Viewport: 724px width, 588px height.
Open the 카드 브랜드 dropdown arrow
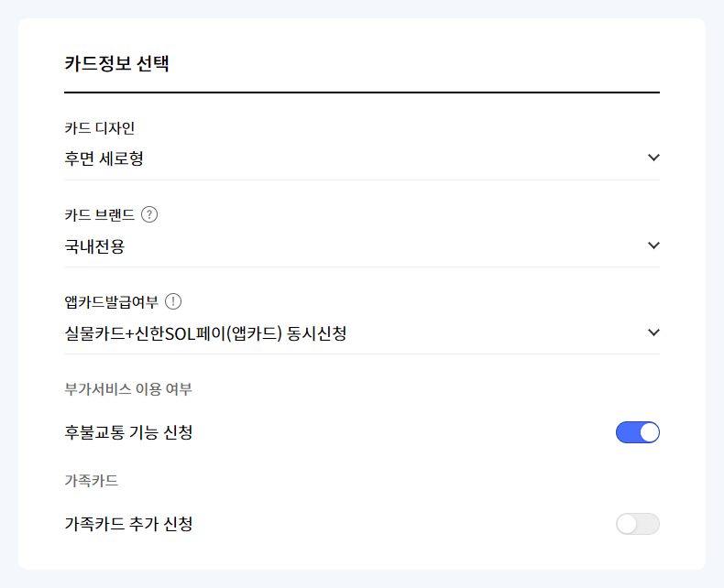653,245
